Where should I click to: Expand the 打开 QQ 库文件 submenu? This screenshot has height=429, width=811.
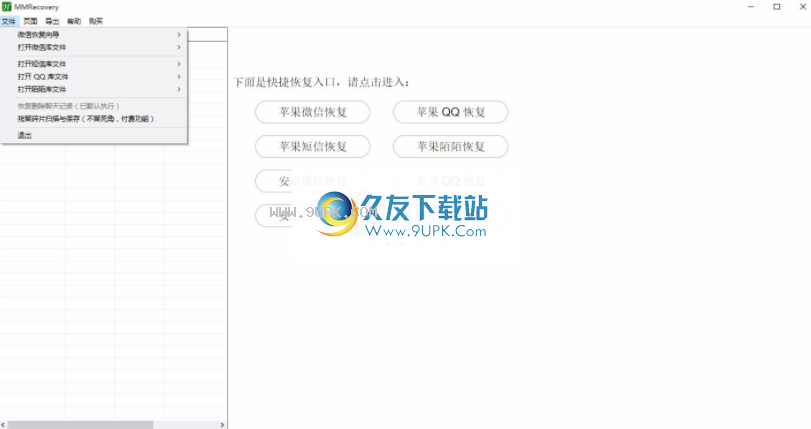coord(94,77)
